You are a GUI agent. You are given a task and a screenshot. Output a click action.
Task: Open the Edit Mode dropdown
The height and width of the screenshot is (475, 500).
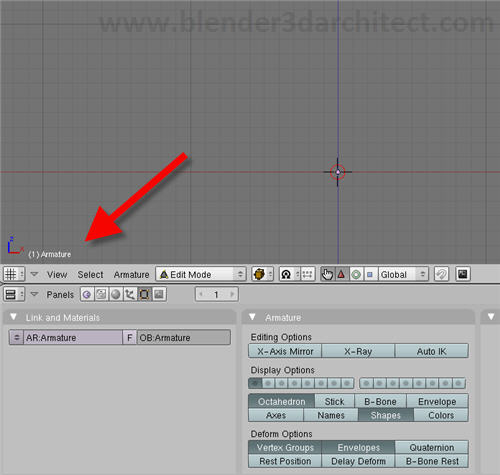pyautogui.click(x=201, y=274)
